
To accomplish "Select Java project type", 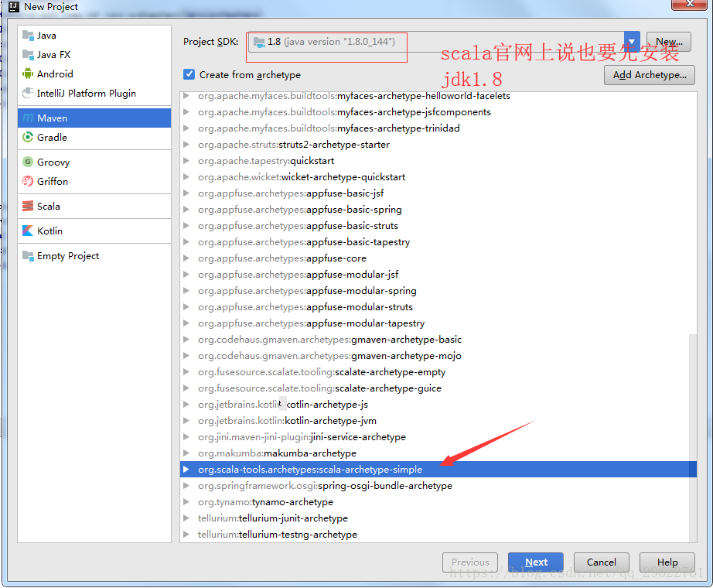I will [94, 36].
